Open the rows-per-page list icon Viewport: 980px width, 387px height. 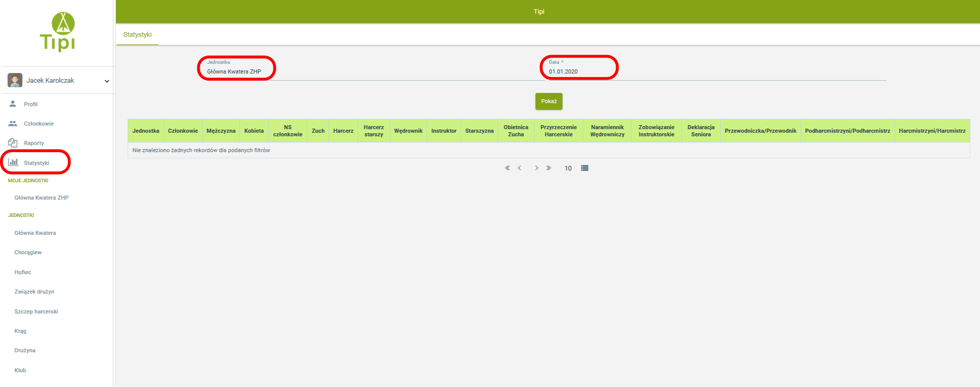click(x=585, y=168)
